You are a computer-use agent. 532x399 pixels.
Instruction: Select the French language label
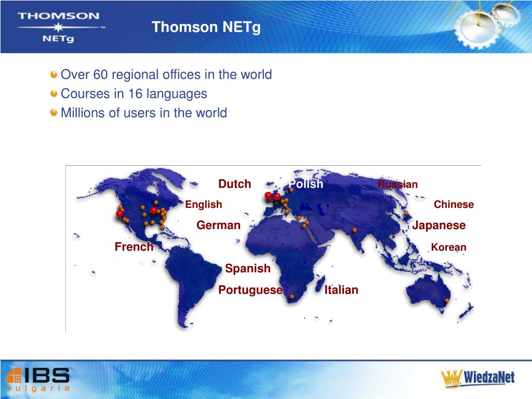click(134, 247)
